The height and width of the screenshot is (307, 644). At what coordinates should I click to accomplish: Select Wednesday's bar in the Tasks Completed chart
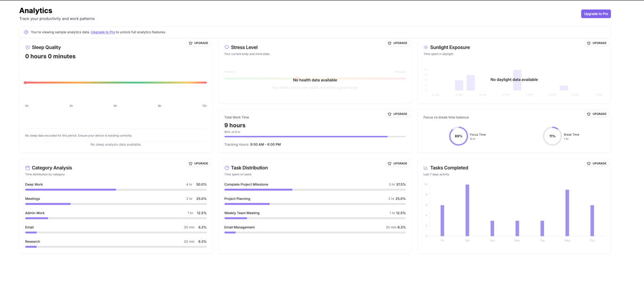[x=567, y=212]
